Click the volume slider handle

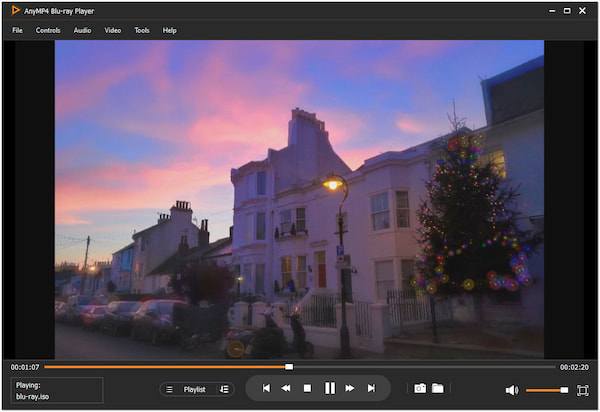564,390
